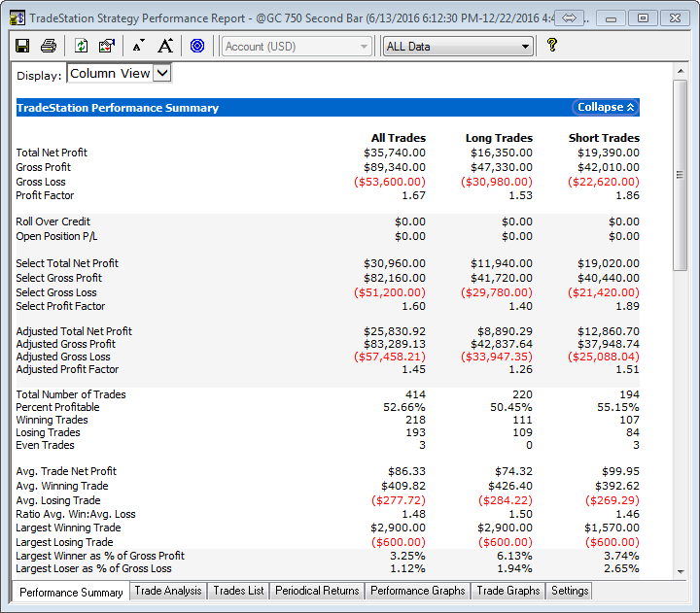
Task: Open the Settings tab
Action: [569, 591]
